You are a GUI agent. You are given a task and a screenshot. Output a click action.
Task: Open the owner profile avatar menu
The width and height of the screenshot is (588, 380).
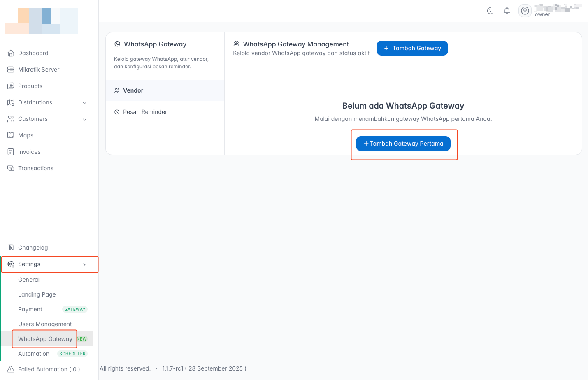click(x=525, y=11)
